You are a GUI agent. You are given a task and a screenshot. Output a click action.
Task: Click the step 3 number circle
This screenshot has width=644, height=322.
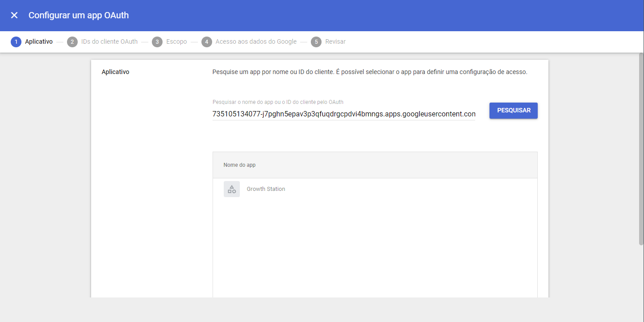(157, 42)
